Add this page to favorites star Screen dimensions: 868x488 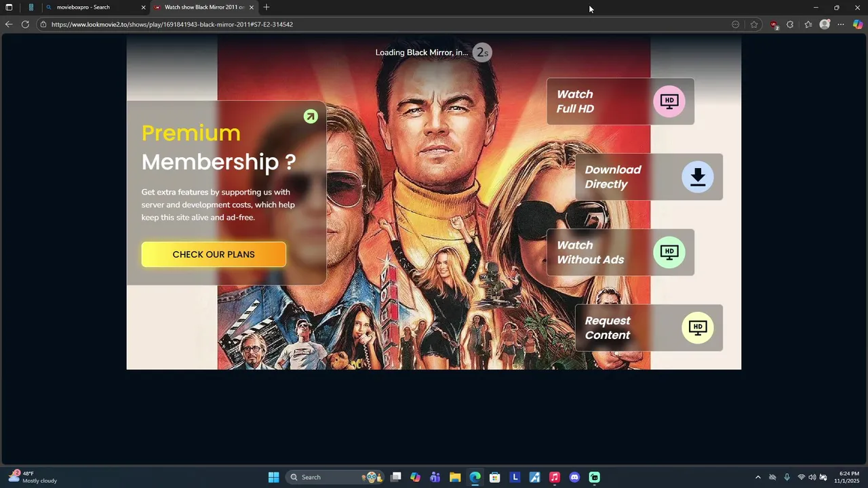click(754, 24)
